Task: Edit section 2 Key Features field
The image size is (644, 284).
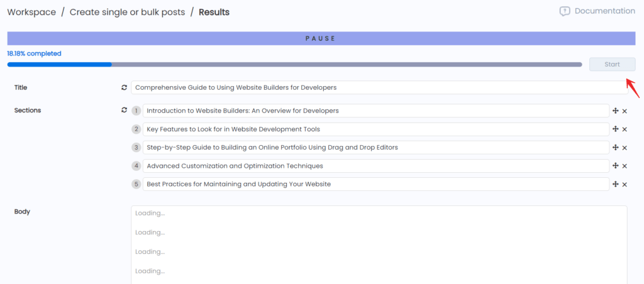Action: 376,129
